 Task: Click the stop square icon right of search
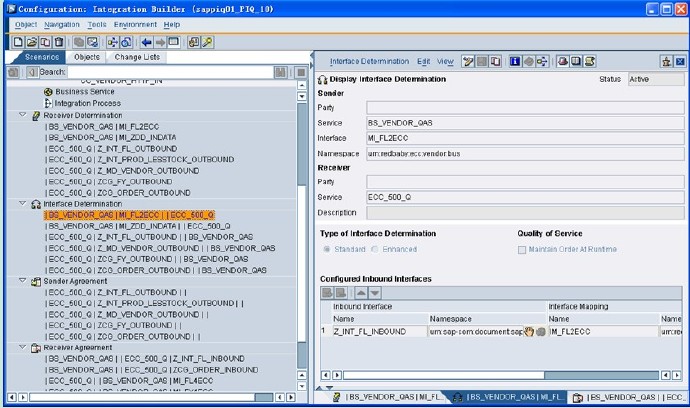pos(301,72)
